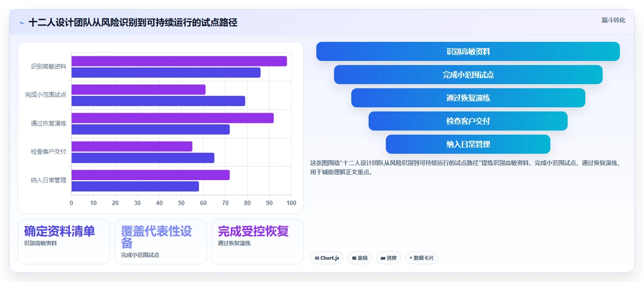
Task: Click 识别高敏资料 subtitle under 确定资料清单
Action: point(40,243)
